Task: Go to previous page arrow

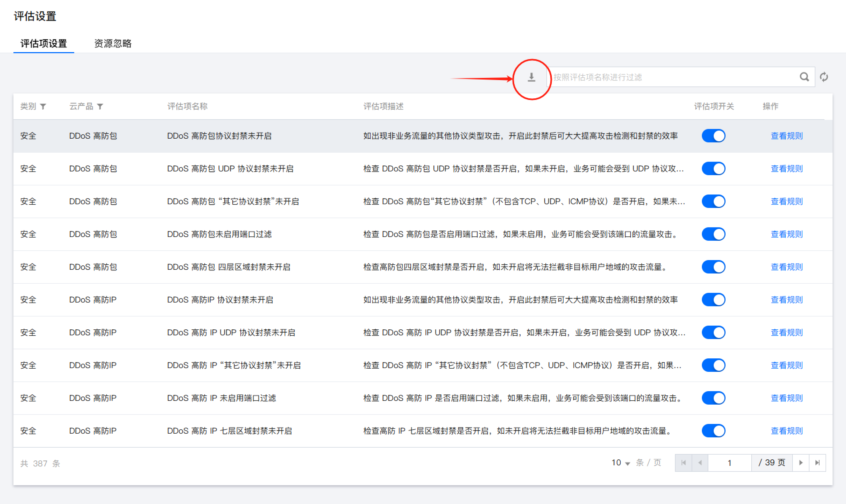Action: (700, 463)
